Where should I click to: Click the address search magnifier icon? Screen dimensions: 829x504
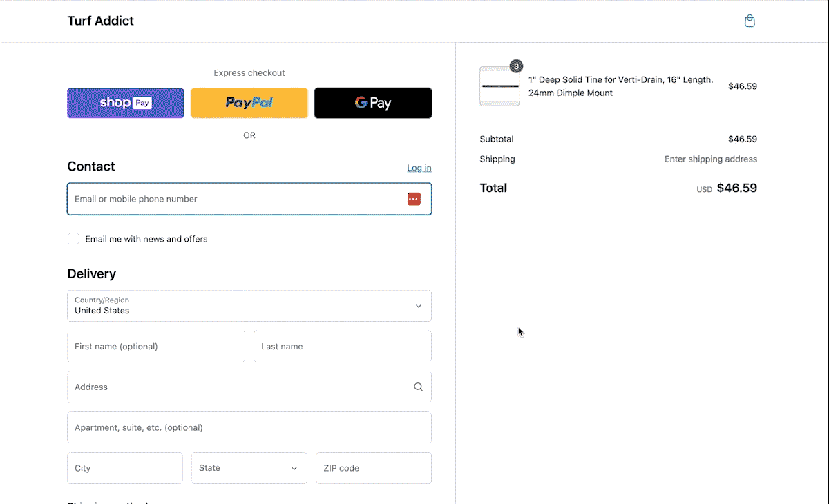click(x=418, y=387)
